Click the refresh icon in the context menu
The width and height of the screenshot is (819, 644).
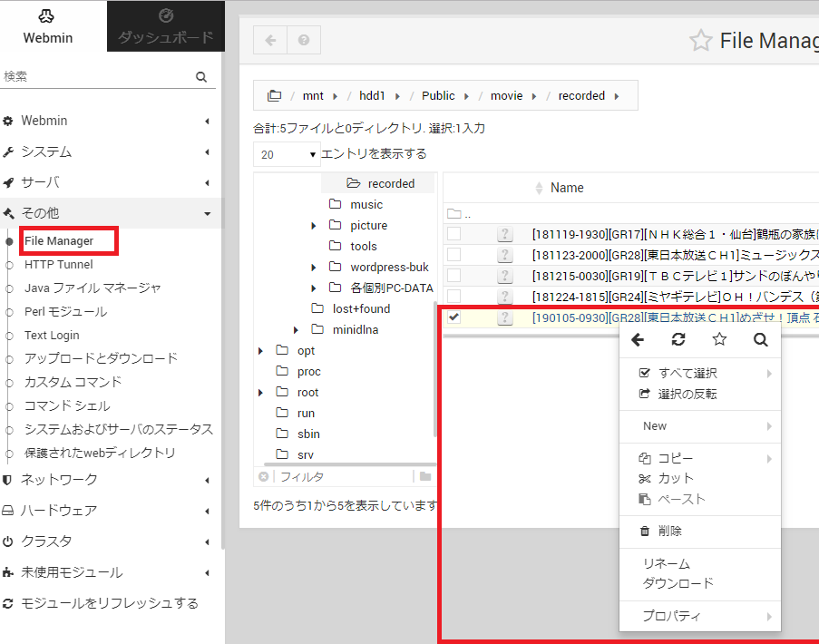678,339
